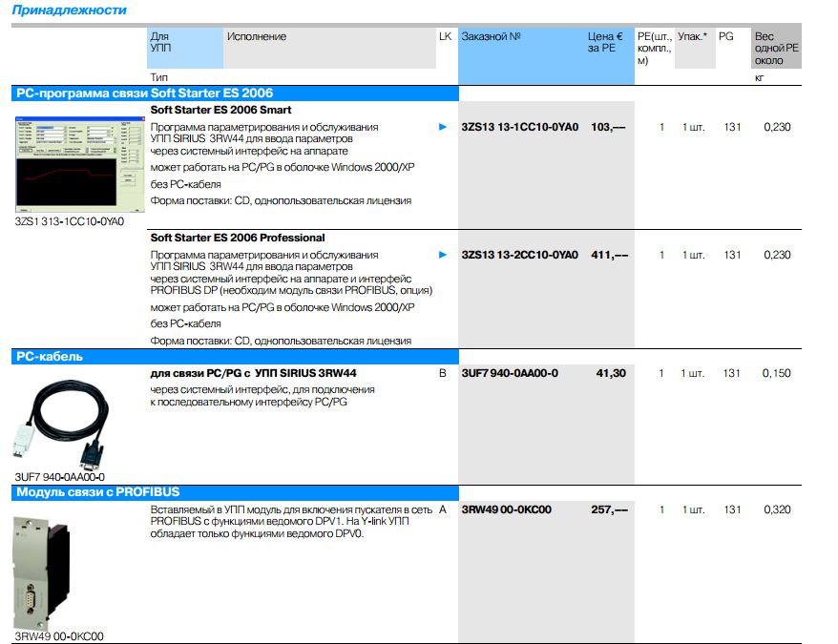The image size is (838, 644).
Task: Click the 'кг' unit label
Action: [759, 78]
